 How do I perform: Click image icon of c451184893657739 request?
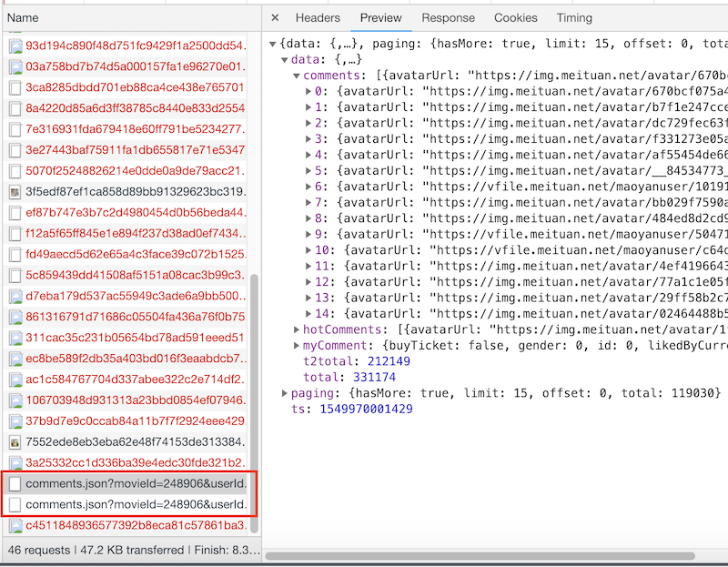pos(15,526)
